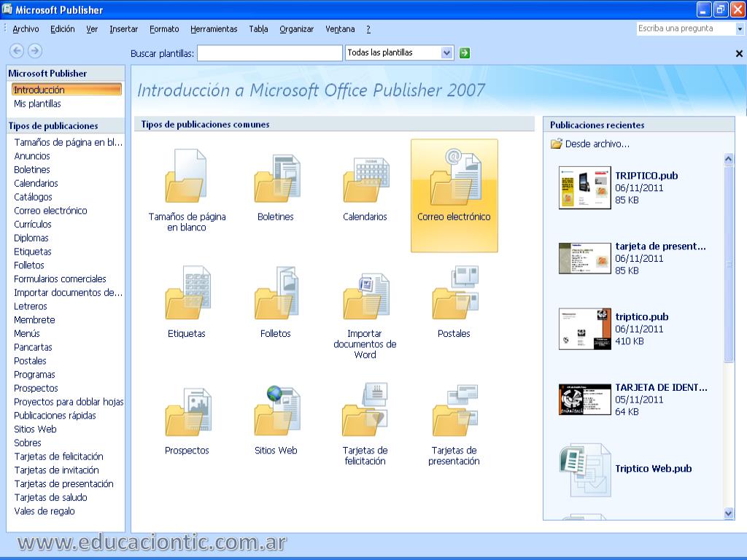Open the Herramientas menu
Viewport: 747px width, 560px height.
(x=214, y=29)
